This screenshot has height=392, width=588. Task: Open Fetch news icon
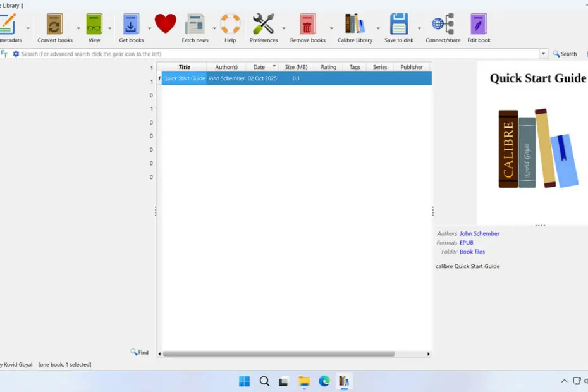pyautogui.click(x=195, y=25)
